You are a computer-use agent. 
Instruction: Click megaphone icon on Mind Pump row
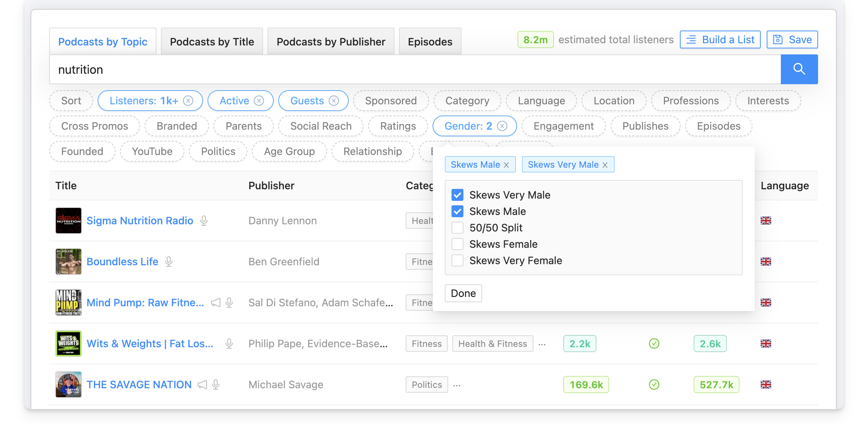pos(216,303)
